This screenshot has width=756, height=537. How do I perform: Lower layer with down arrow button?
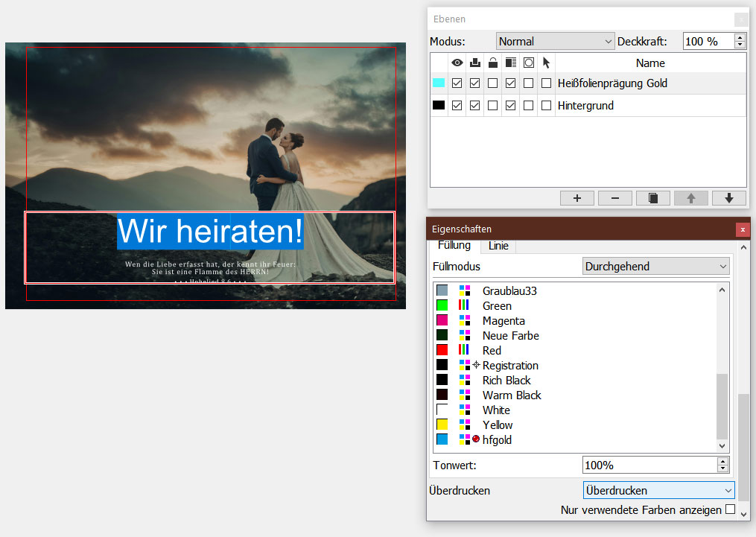[728, 197]
